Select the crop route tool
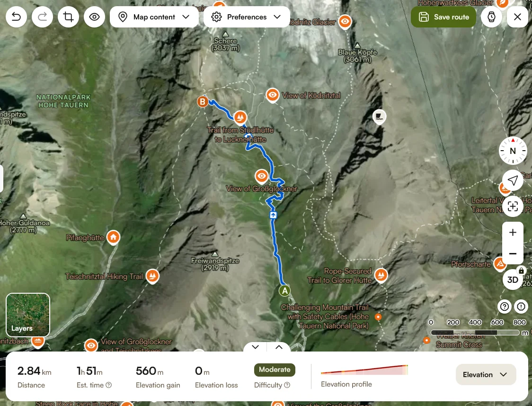Viewport: 532px width, 406px height. pos(68,17)
